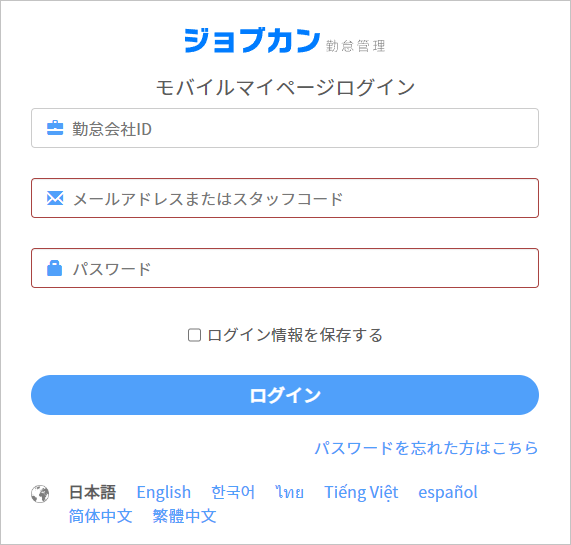Viewport: 571px width, 545px height.
Task: Switch language to Tiếng Việt
Action: pyautogui.click(x=361, y=492)
